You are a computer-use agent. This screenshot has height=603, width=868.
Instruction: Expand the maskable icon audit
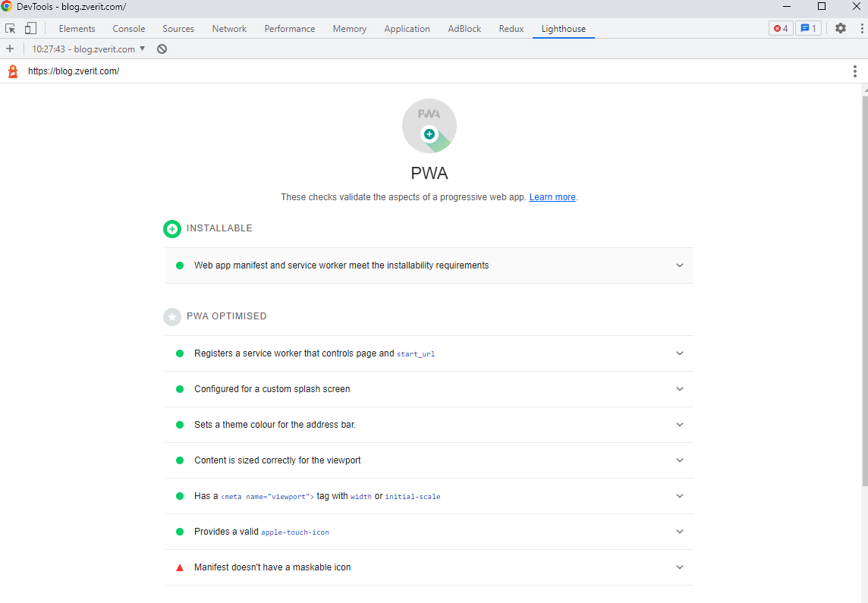tap(429, 567)
